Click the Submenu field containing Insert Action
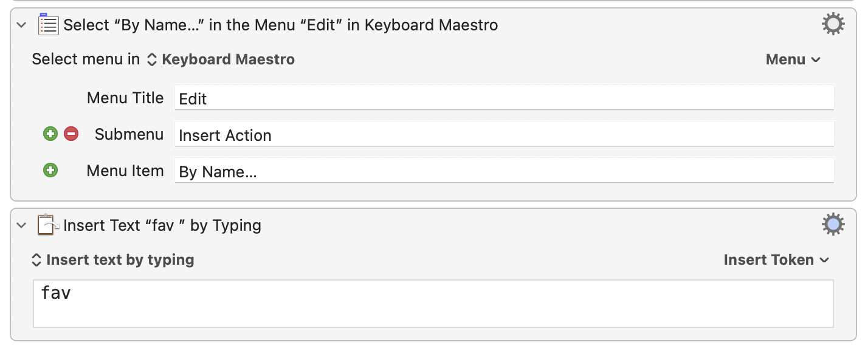The image size is (868, 351). tap(504, 135)
